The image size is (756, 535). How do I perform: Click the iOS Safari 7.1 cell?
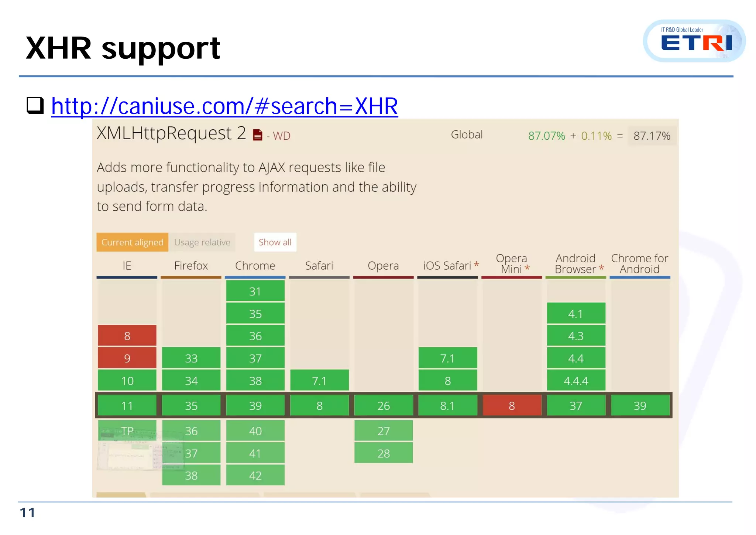pyautogui.click(x=448, y=358)
